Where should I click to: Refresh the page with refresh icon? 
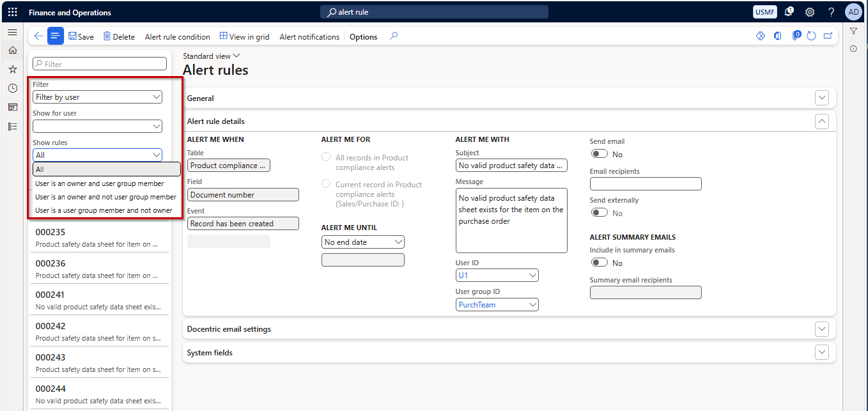pyautogui.click(x=811, y=36)
